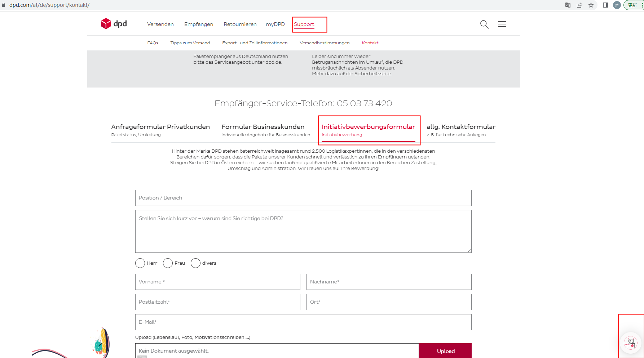Viewport: 644px width, 358px height.
Task: Switch to Anfrageformular Privatkunden tab
Action: pyautogui.click(x=160, y=130)
